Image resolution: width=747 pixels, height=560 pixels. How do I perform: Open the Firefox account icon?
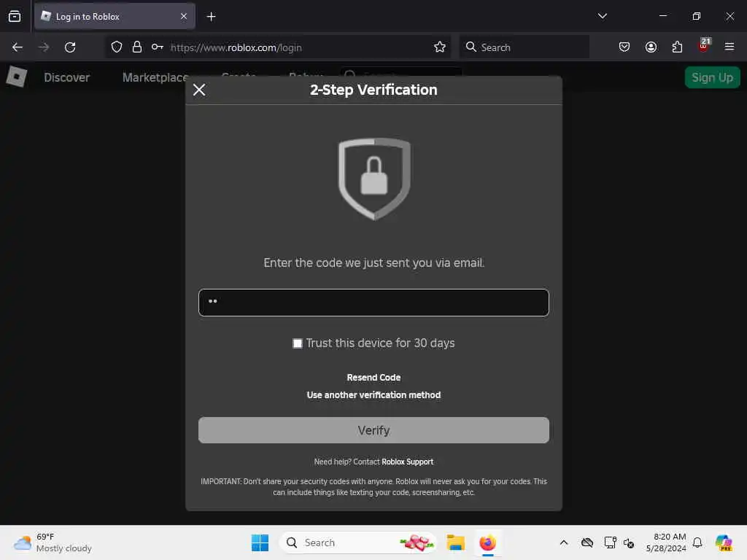(651, 47)
